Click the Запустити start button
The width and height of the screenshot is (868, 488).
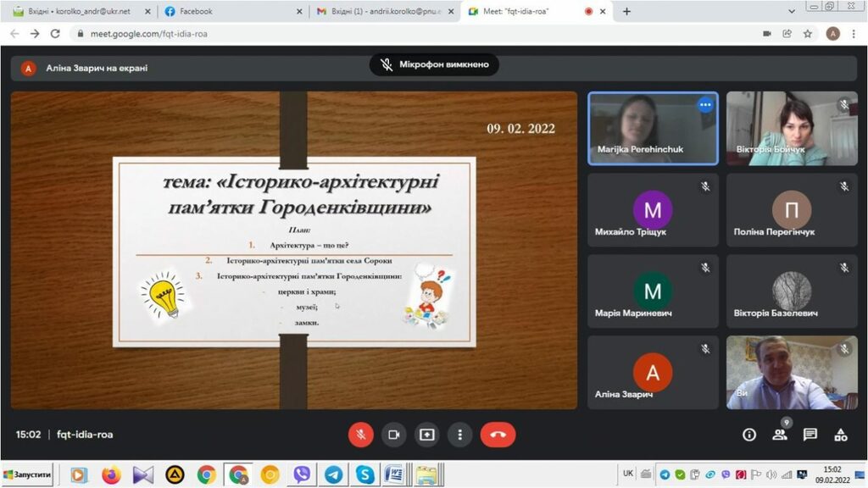pos(27,475)
